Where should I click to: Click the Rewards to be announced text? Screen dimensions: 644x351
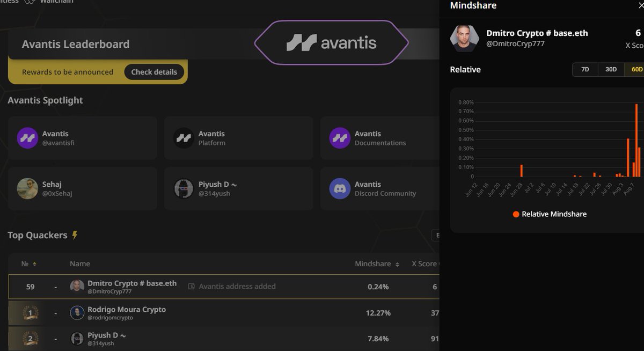(68, 72)
